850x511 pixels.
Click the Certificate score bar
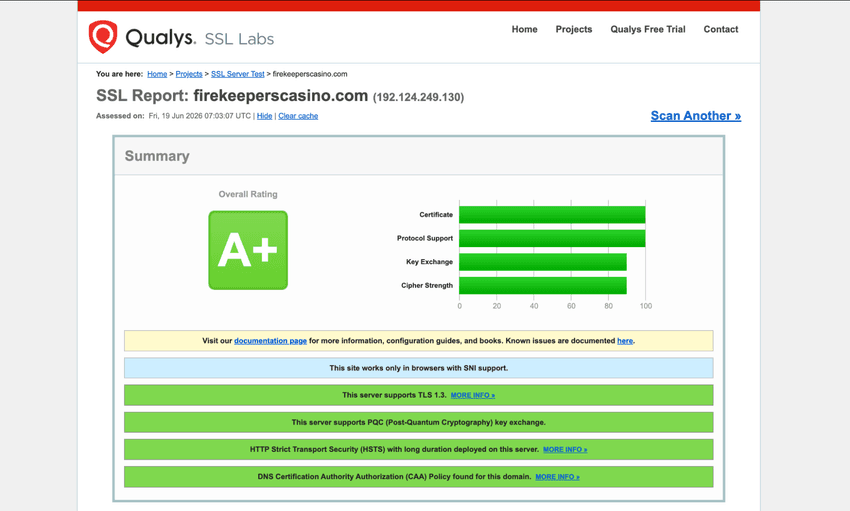(552, 215)
